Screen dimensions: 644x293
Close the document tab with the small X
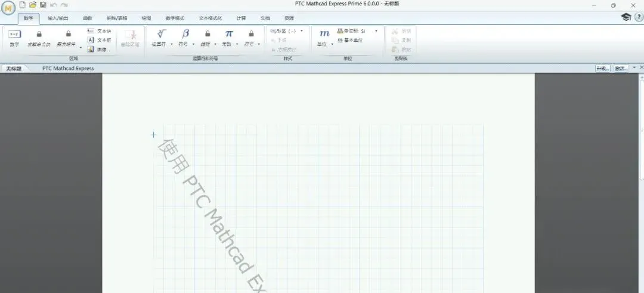(642, 67)
